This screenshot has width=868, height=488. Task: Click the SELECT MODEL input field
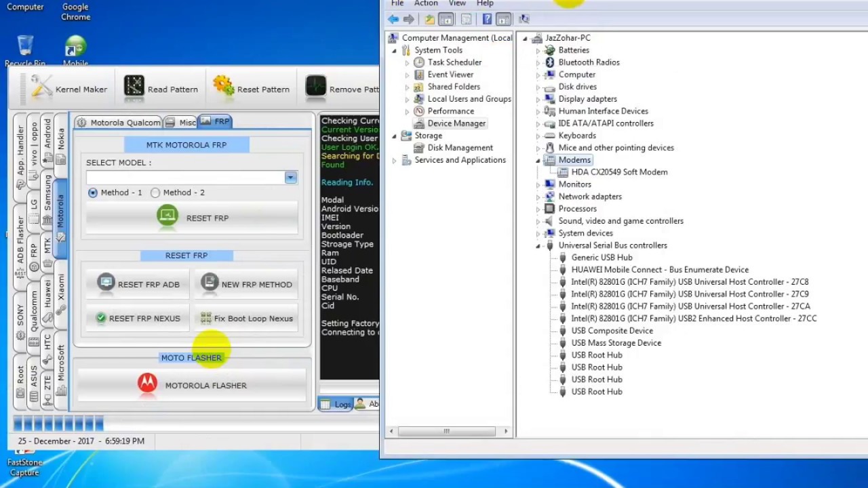(185, 178)
